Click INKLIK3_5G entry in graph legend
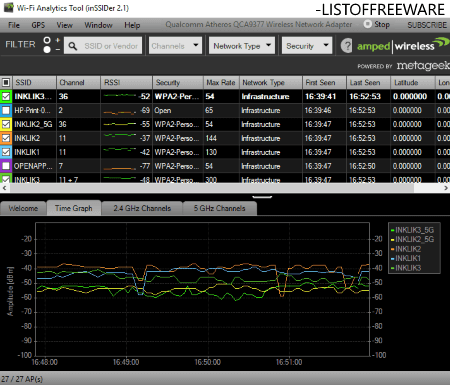The height and width of the screenshot is (385, 450). 412,230
